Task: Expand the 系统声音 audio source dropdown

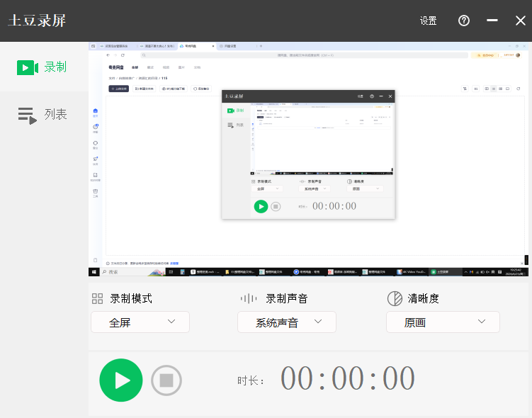Action: click(x=287, y=322)
